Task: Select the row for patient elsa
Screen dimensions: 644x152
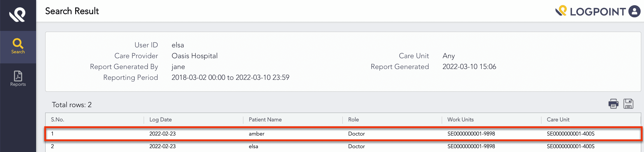Action: (x=253, y=147)
